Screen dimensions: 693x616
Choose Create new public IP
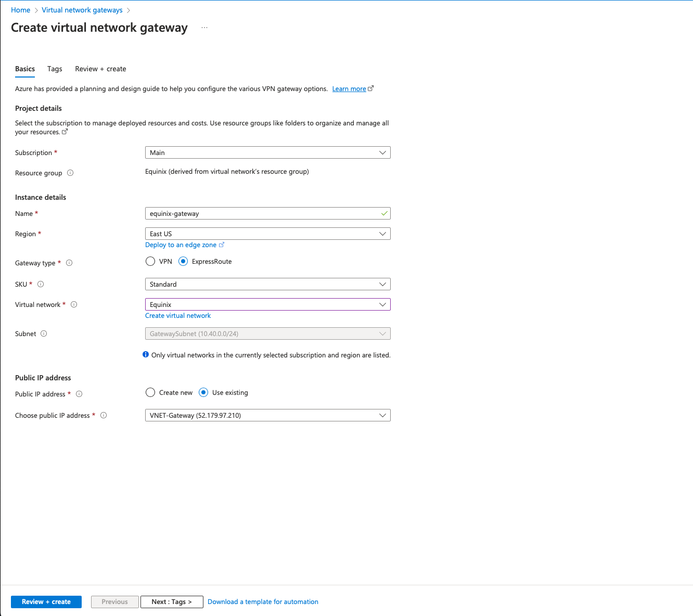[x=150, y=392]
